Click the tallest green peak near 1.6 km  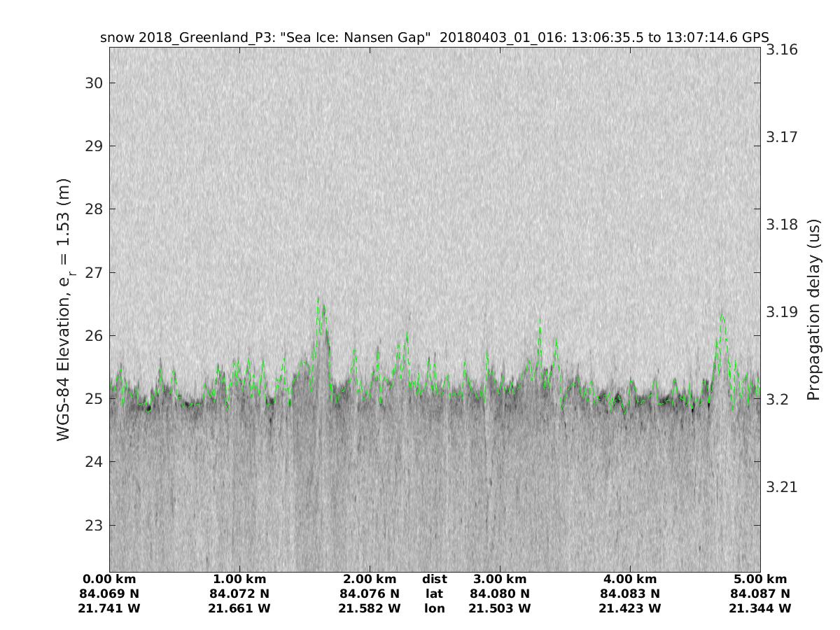point(318,300)
